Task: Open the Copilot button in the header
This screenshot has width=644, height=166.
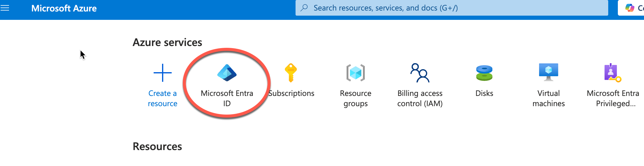Action: pyautogui.click(x=631, y=8)
